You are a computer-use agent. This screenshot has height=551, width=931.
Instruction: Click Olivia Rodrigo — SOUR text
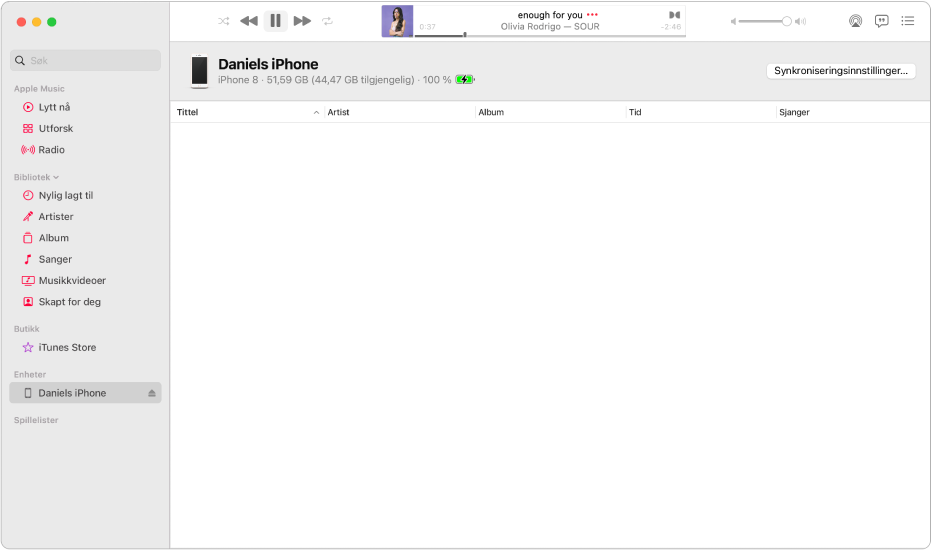coord(550,27)
